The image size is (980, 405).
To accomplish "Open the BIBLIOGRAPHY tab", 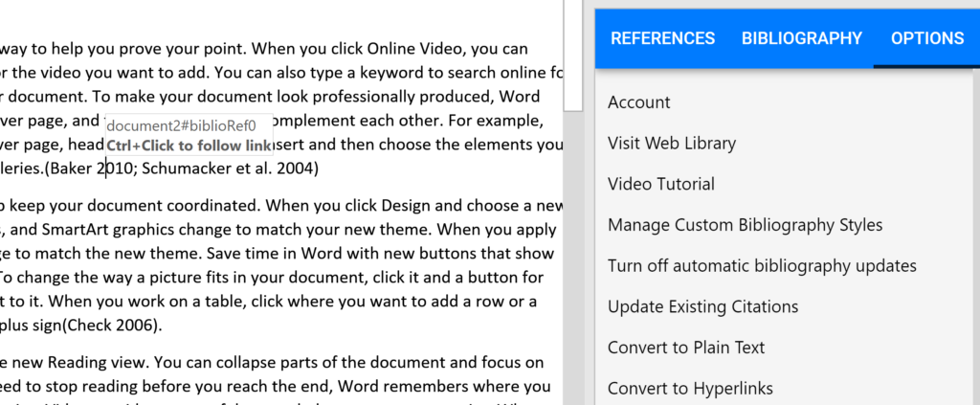I will point(801,38).
